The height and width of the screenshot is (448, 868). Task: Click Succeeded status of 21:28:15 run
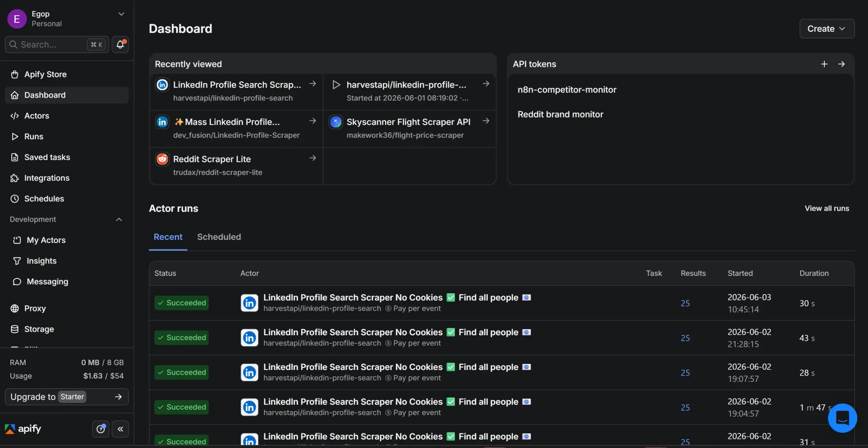click(181, 337)
